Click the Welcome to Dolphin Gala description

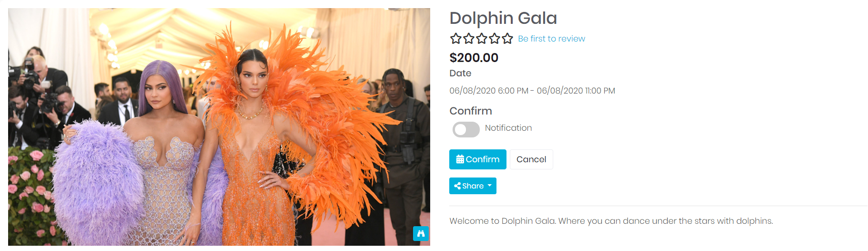[611, 221]
